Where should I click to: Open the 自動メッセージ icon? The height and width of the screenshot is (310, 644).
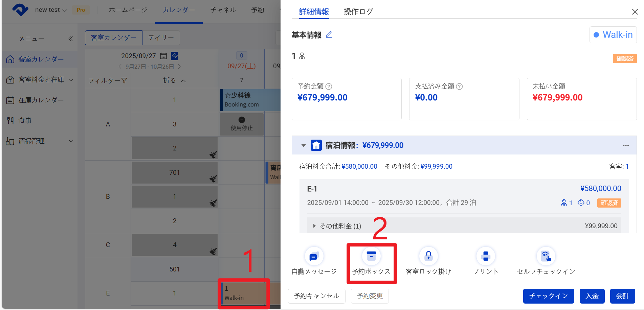click(314, 257)
